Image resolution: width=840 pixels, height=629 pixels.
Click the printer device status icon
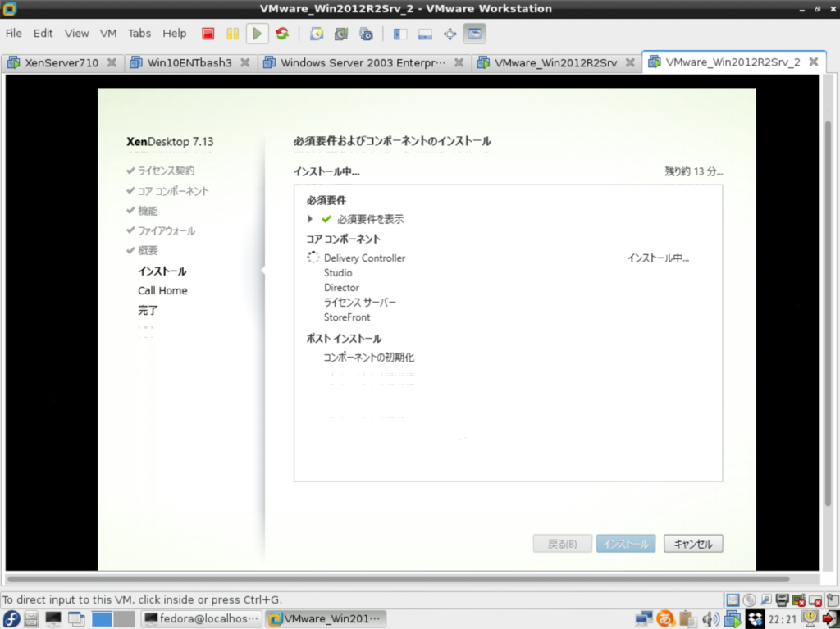[782, 600]
